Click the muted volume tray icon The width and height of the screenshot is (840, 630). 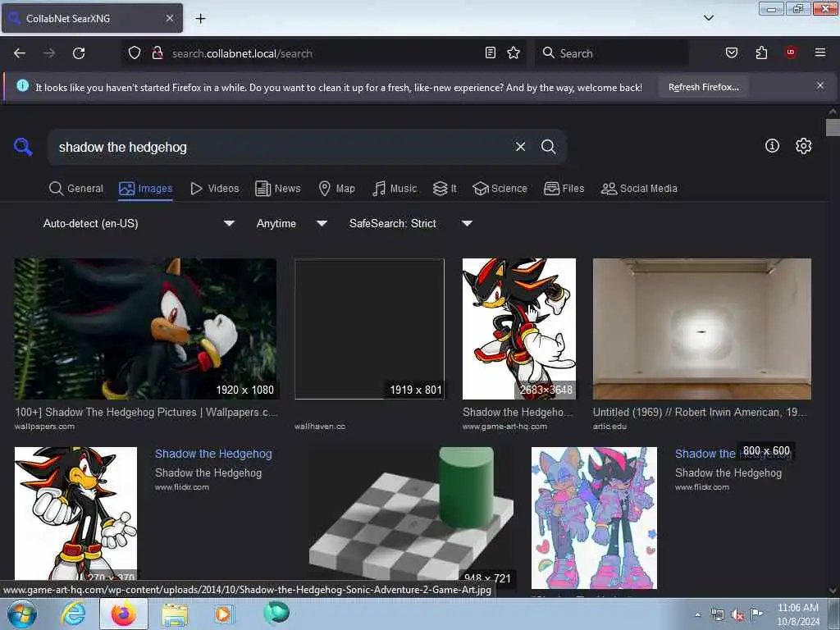click(x=737, y=615)
